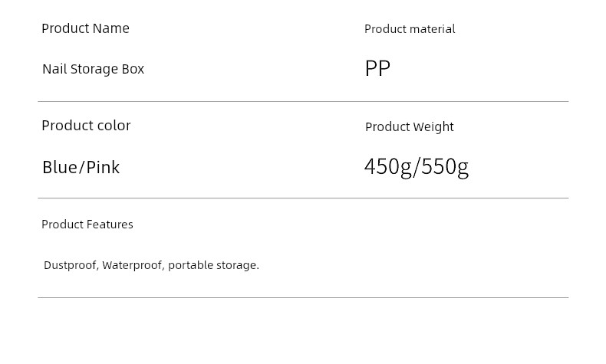Click the phrase portable storage
606x364 pixels.
[x=213, y=265]
